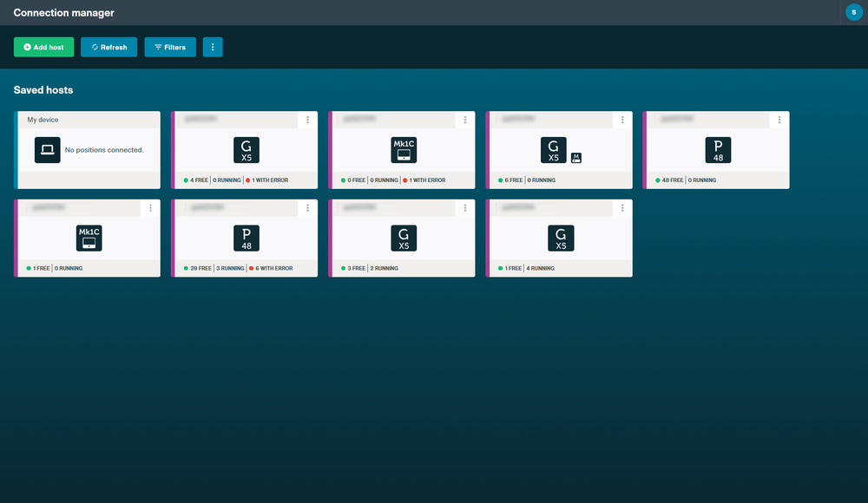Click the '3 RUNNING' status text
Viewport: 868px width, 503px height.
230,268
